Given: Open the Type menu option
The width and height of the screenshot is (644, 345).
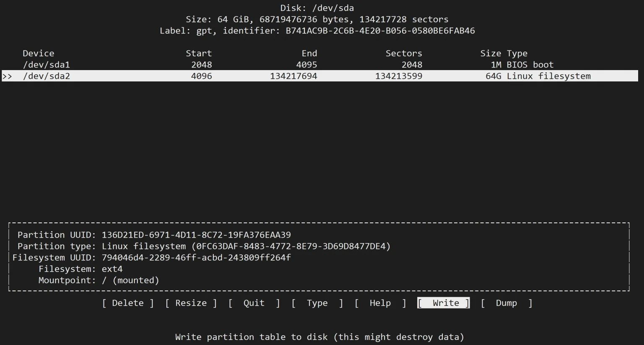Looking at the screenshot, I should point(317,303).
